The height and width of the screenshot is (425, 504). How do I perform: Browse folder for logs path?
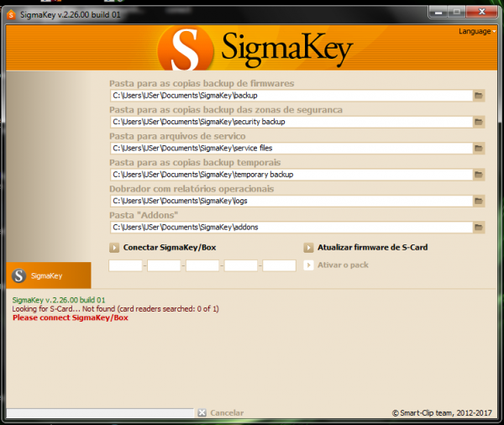pos(479,201)
